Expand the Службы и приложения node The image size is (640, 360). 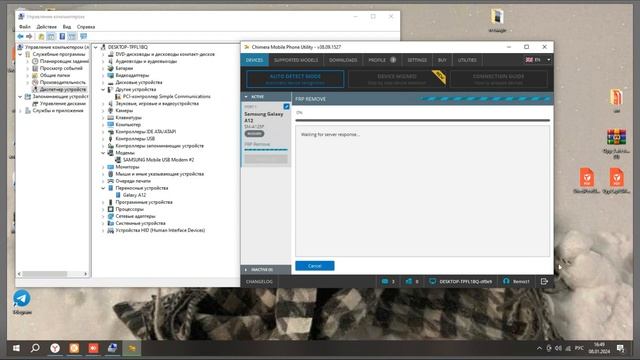click(x=20, y=111)
